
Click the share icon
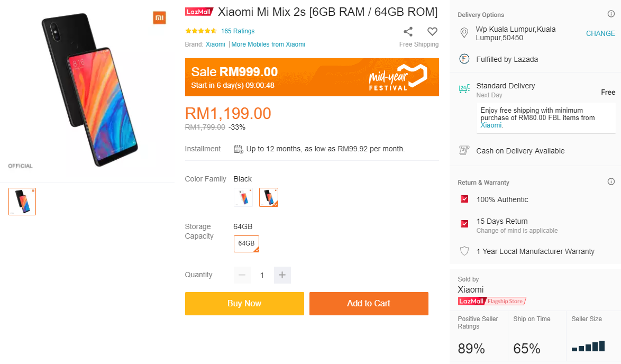[x=408, y=31]
